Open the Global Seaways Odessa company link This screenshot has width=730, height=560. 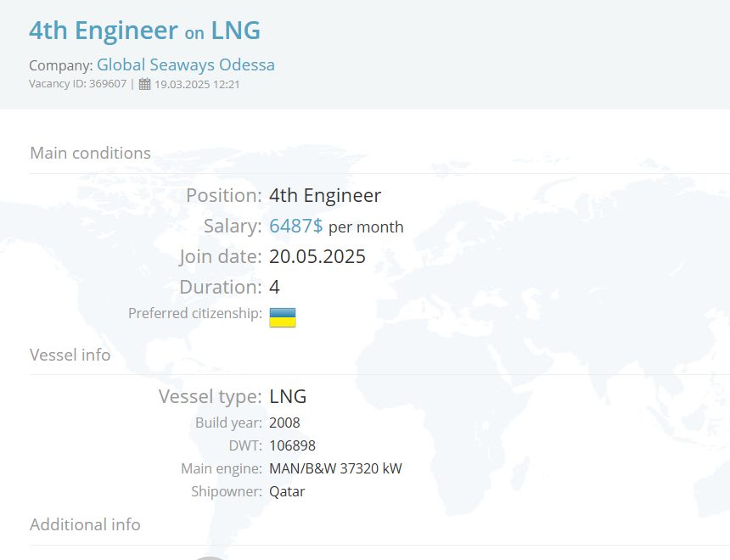[186, 64]
